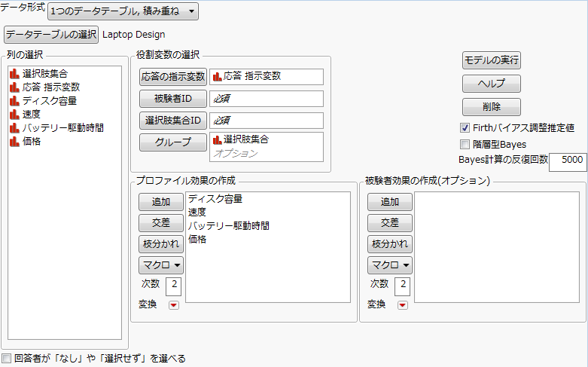The image size is (588, 367).
Task: Open the red 変換 triangle under 被験者効果の作成
Action: pyautogui.click(x=402, y=305)
